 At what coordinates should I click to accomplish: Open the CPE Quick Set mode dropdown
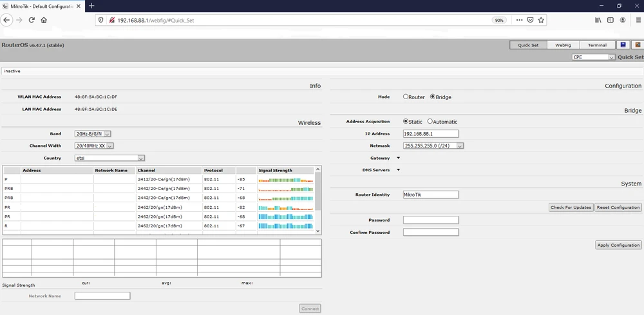(x=594, y=57)
